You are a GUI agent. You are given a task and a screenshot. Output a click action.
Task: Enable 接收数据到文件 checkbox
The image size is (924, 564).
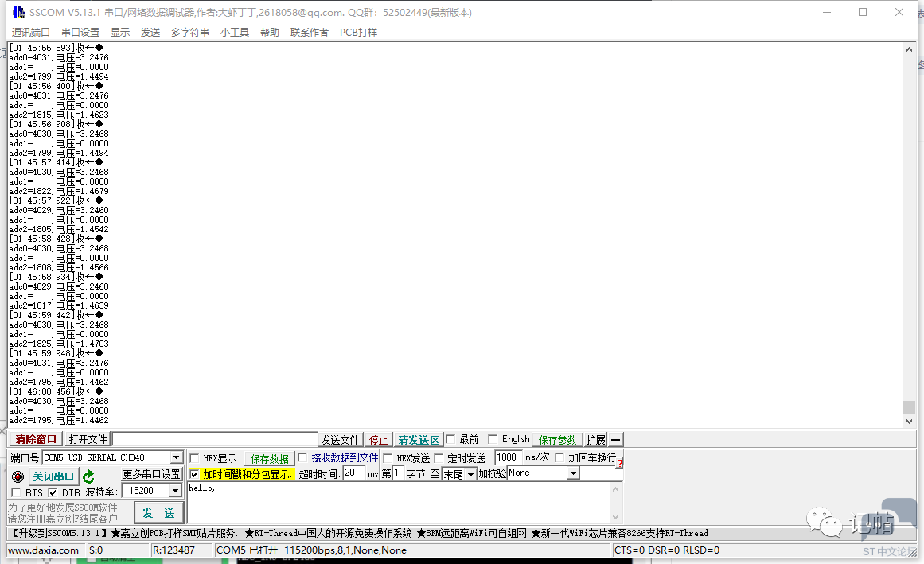coord(303,457)
